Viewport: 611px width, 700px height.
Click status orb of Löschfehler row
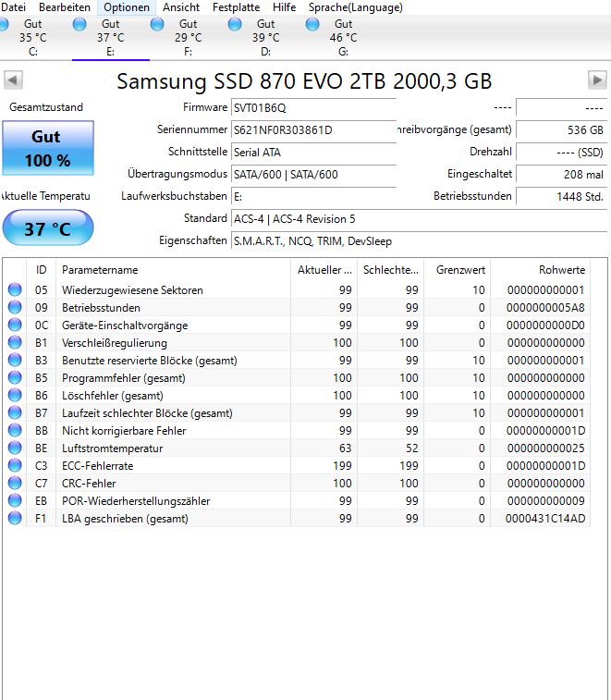[15, 395]
